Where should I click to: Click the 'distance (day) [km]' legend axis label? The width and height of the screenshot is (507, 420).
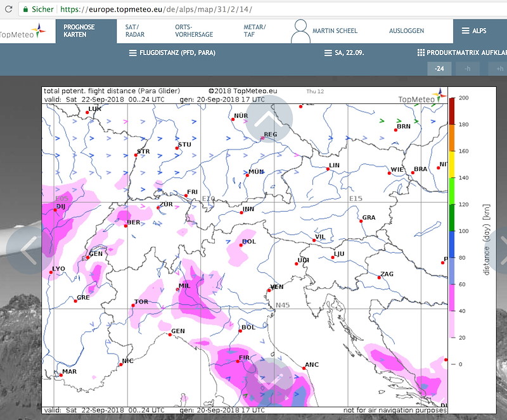click(487, 239)
